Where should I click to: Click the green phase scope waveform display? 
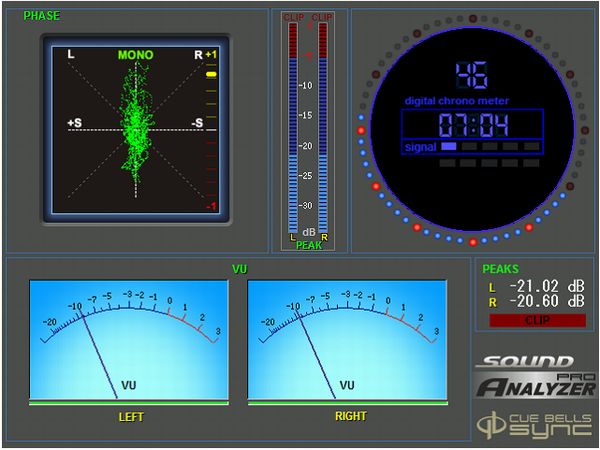[135, 127]
